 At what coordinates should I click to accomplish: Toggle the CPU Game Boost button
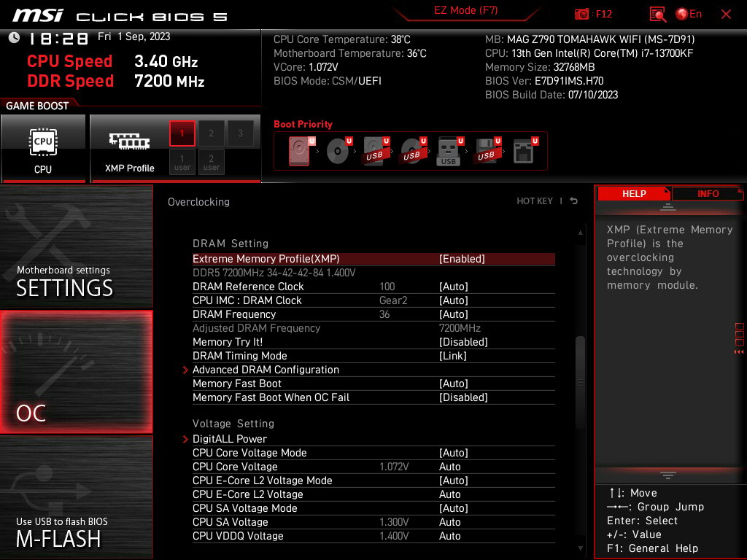point(43,149)
